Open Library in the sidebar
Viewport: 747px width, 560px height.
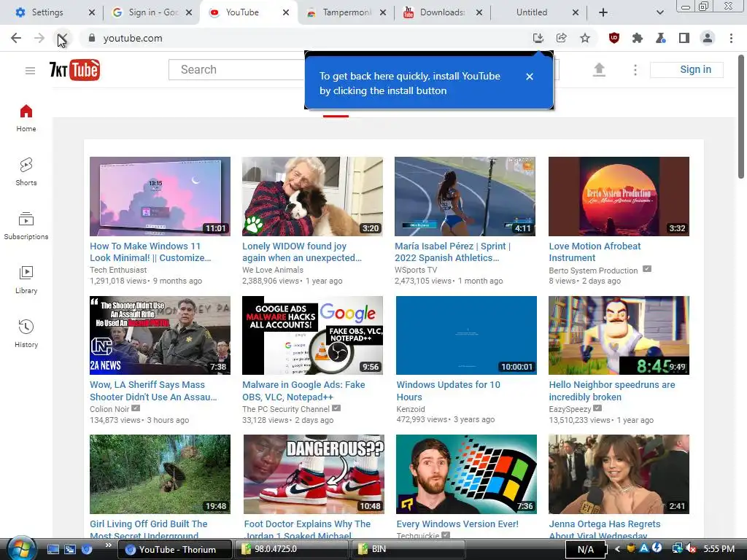pos(26,279)
